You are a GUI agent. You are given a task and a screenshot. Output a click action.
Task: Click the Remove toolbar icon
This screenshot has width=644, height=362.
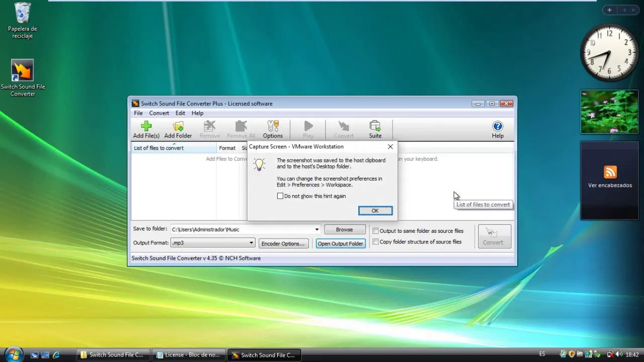[209, 129]
